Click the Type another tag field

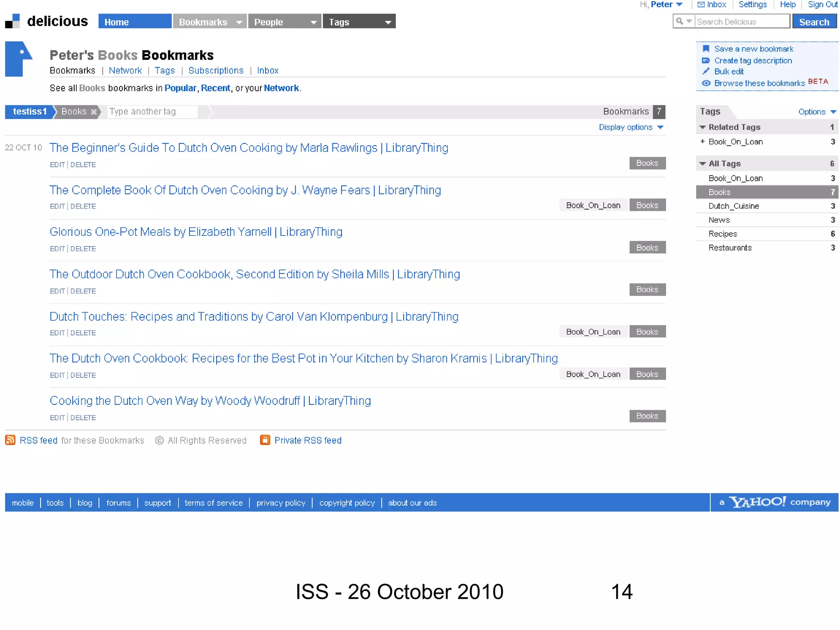click(152, 112)
